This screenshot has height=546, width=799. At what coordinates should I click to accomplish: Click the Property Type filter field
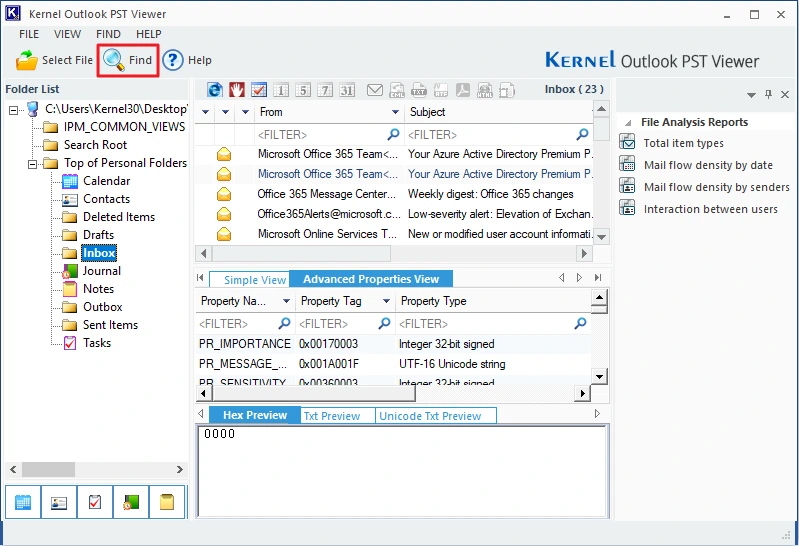pos(493,324)
